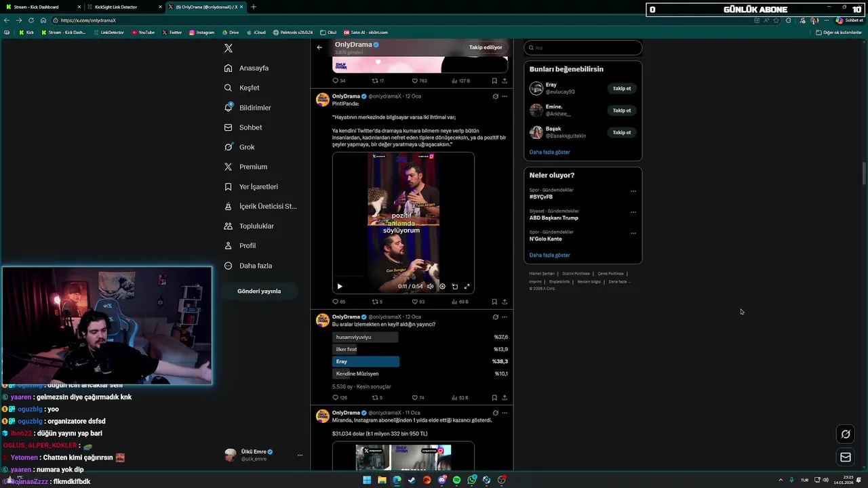The height and width of the screenshot is (488, 868).
Task: Open more options on PintiPanda tweet
Action: tap(505, 96)
